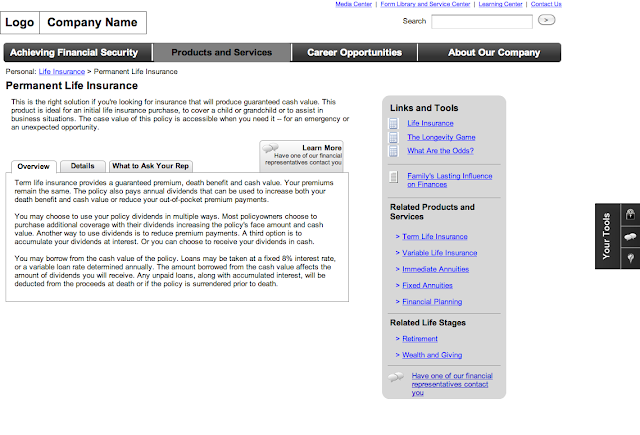Open Retirement life stage link
The height and width of the screenshot is (435, 640).
(420, 339)
